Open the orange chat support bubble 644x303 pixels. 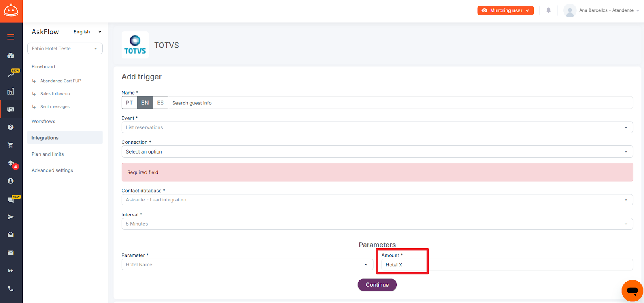click(x=632, y=291)
